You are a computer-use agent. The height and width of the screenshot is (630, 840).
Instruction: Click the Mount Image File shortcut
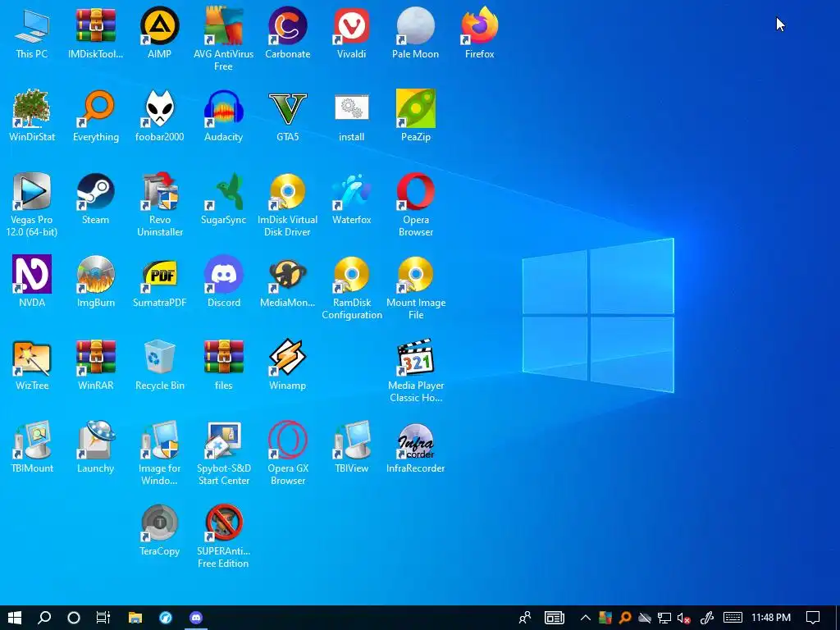[x=416, y=288]
